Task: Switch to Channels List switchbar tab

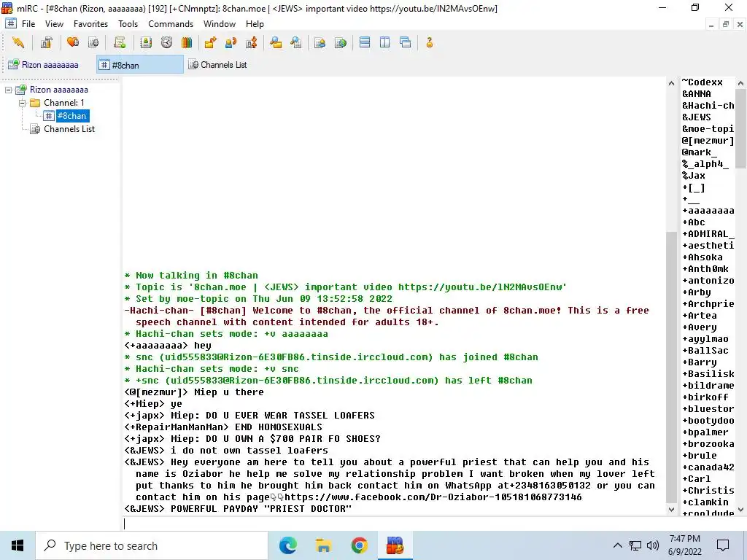Action: point(217,65)
